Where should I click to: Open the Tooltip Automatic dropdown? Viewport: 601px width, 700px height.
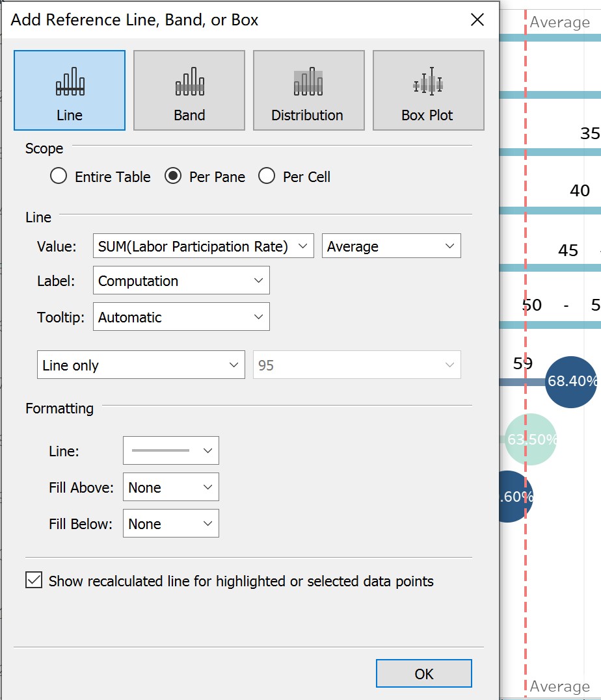point(181,318)
